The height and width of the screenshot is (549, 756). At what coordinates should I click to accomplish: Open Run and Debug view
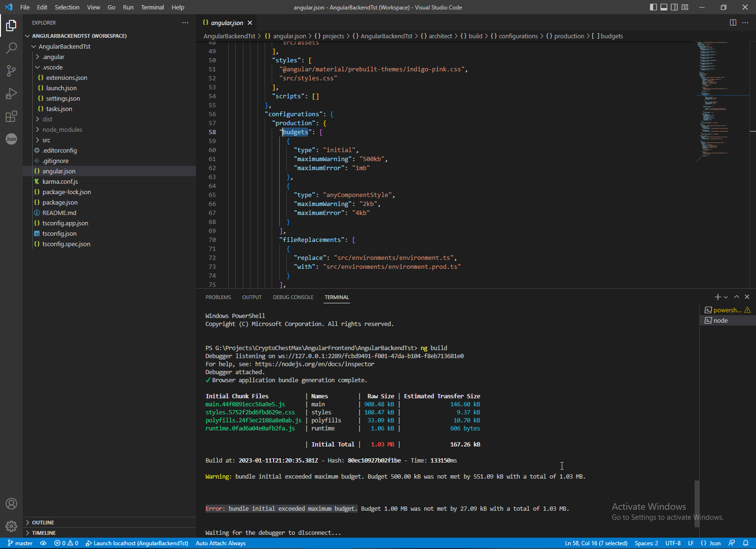tap(11, 94)
